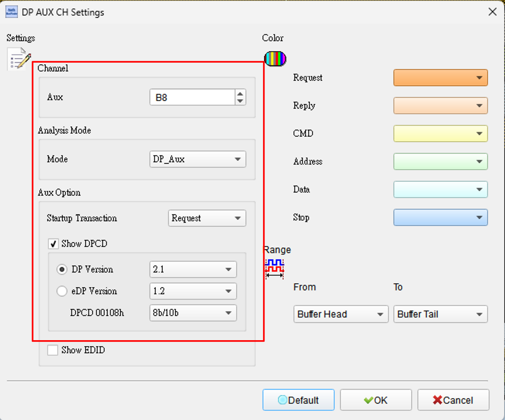Open the From Buffer Head dropdown
This screenshot has width=505, height=420.
tap(341, 314)
